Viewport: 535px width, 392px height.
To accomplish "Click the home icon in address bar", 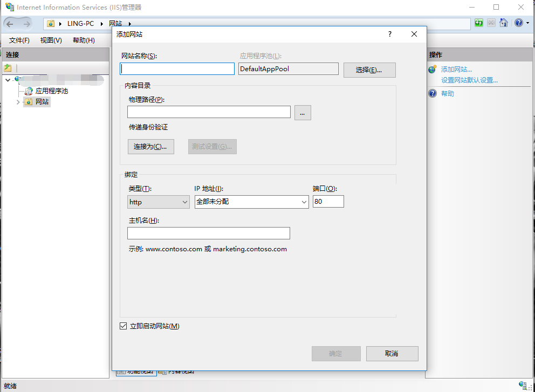I will coord(503,23).
